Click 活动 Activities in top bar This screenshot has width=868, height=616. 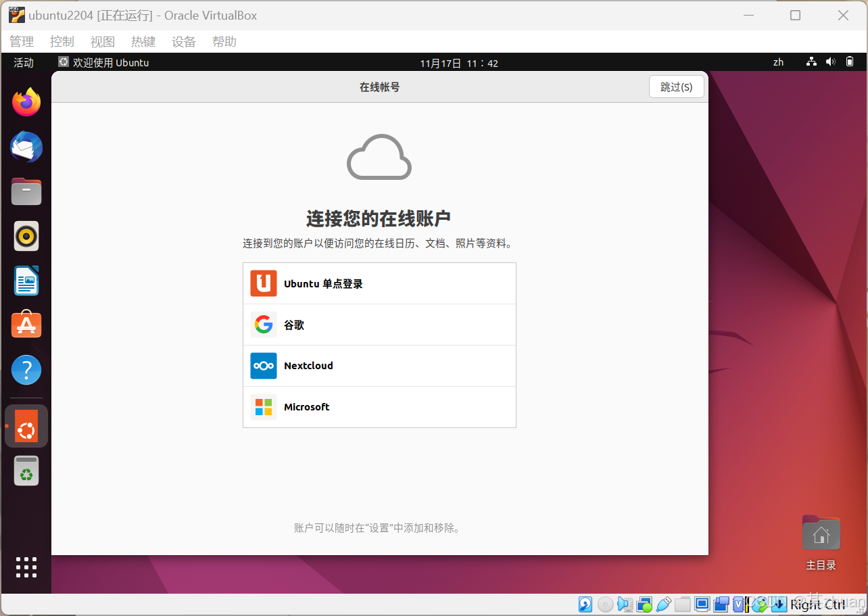(x=24, y=62)
